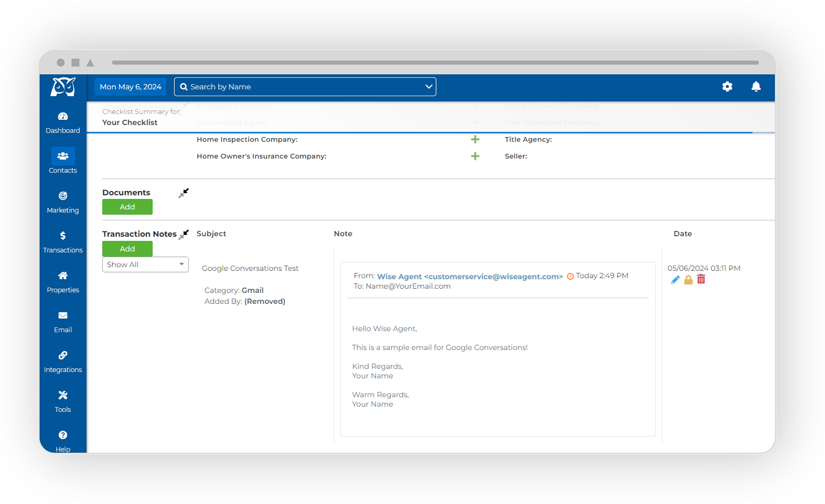Click the Wise Agent owl logo
This screenshot has height=504, width=825.
63,87
